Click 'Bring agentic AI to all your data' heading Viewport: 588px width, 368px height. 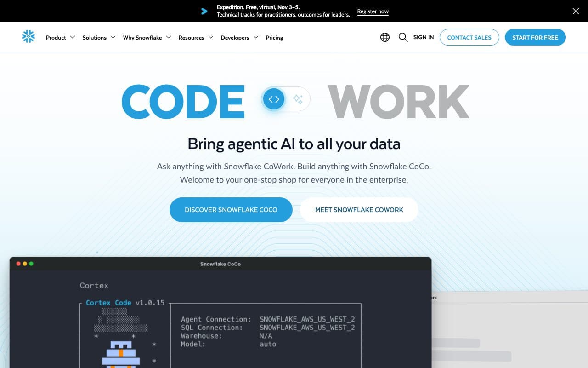point(294,144)
